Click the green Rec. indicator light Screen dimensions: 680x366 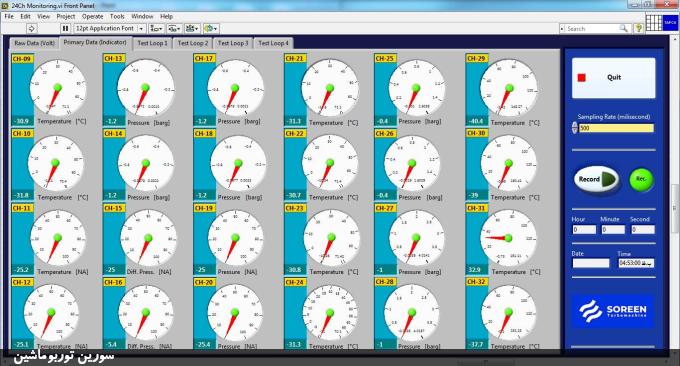tap(641, 180)
